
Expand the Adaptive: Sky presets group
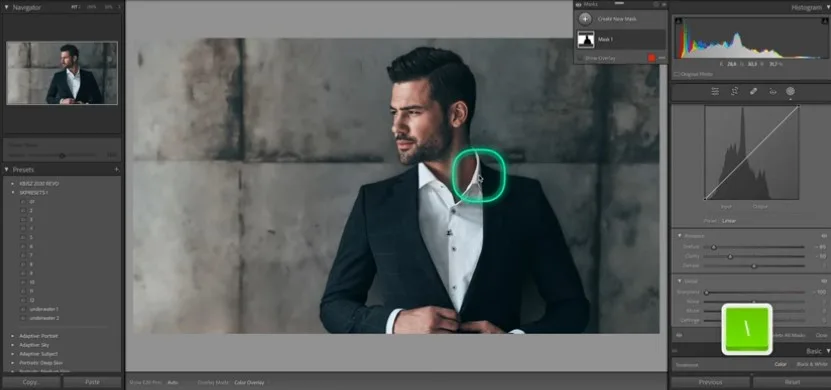pos(13,345)
